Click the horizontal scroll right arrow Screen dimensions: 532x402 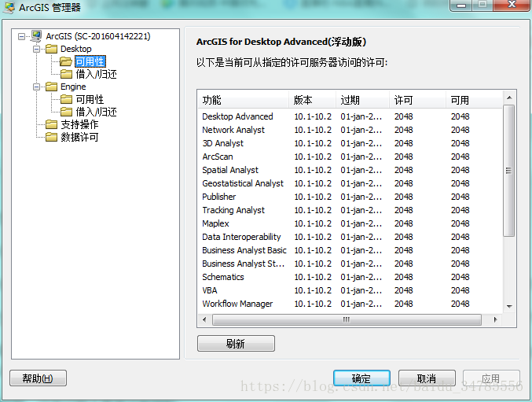click(x=495, y=319)
